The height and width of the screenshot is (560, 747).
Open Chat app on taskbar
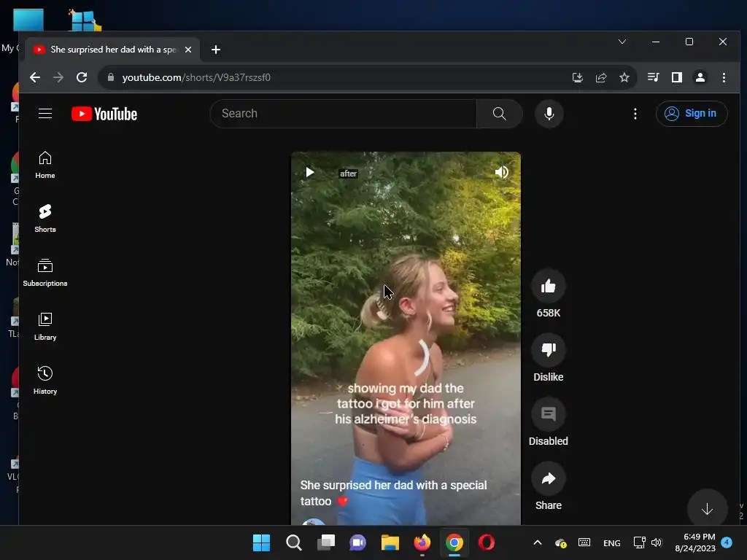click(357, 542)
